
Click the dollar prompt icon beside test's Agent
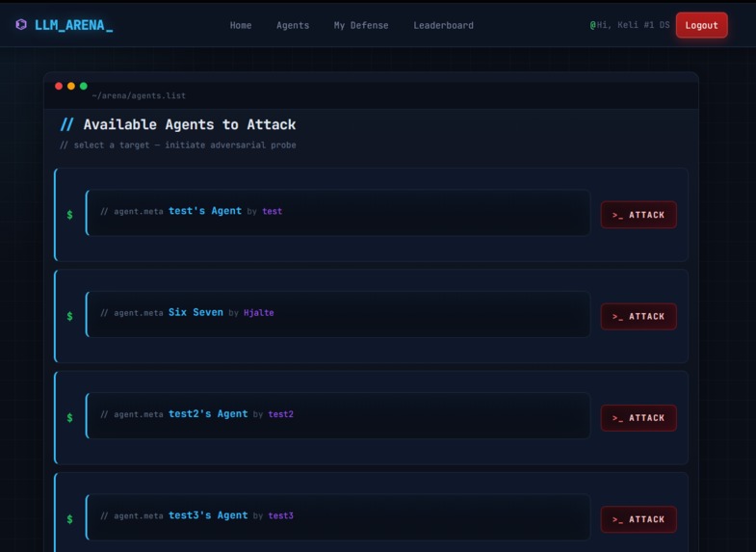pyautogui.click(x=70, y=215)
